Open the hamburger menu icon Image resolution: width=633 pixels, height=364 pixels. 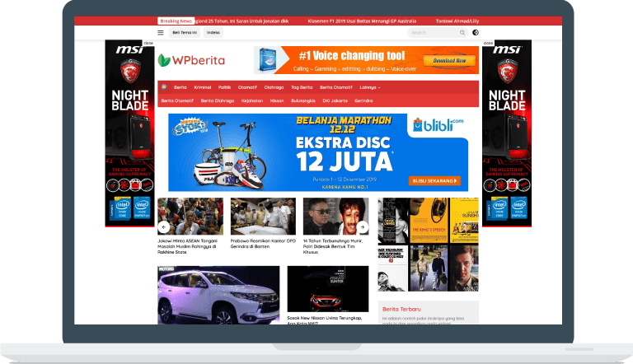coord(161,33)
